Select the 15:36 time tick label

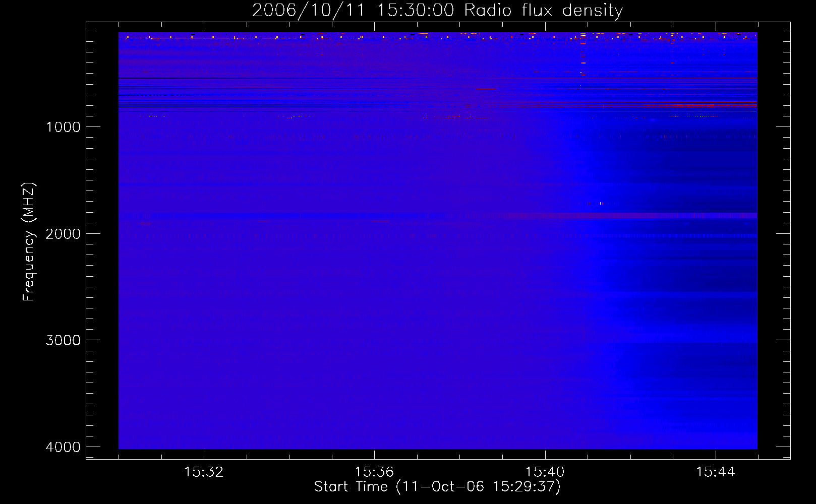[374, 472]
